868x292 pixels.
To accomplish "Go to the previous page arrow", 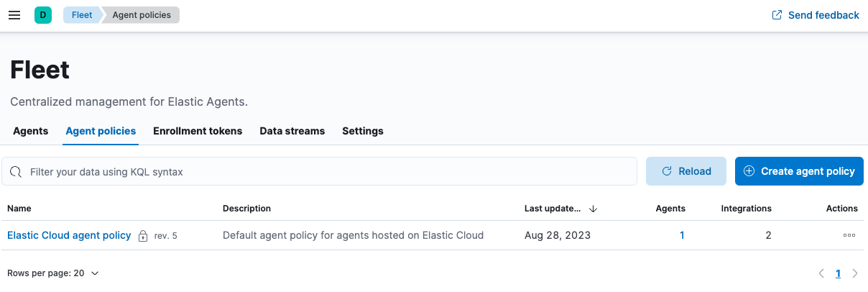I will tap(822, 273).
